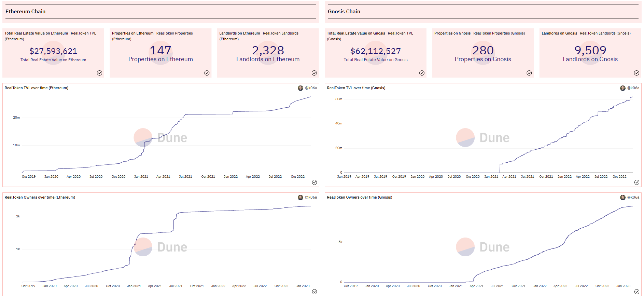
Task: Click the 2,328 Landlords on Ethereum counter
Action: [x=268, y=51]
